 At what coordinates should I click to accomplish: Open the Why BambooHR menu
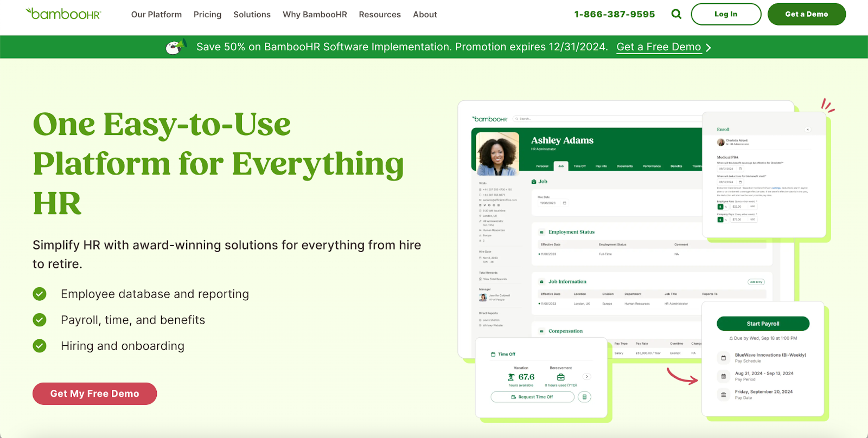[x=315, y=15]
